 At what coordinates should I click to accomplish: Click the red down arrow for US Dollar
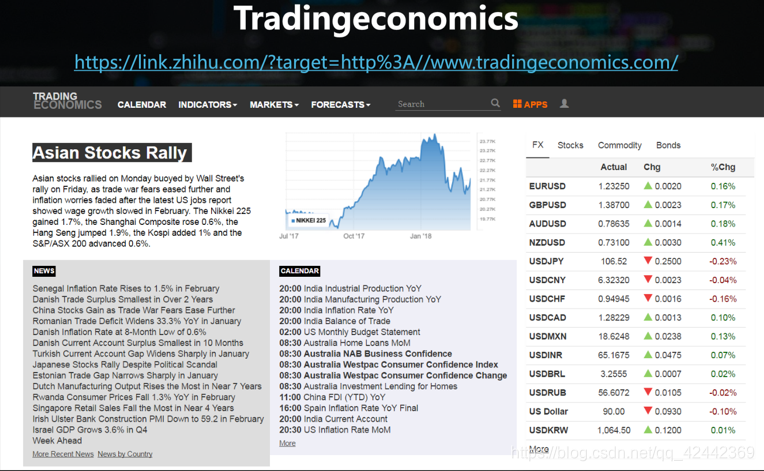pyautogui.click(x=648, y=411)
